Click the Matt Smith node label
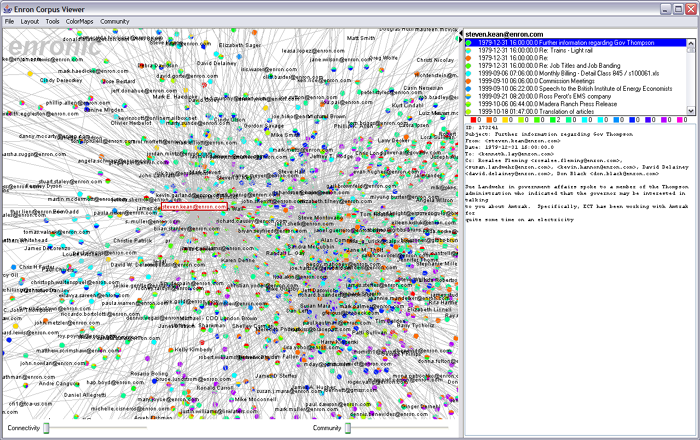Image resolution: width=700 pixels, height=440 pixels. coord(361,38)
